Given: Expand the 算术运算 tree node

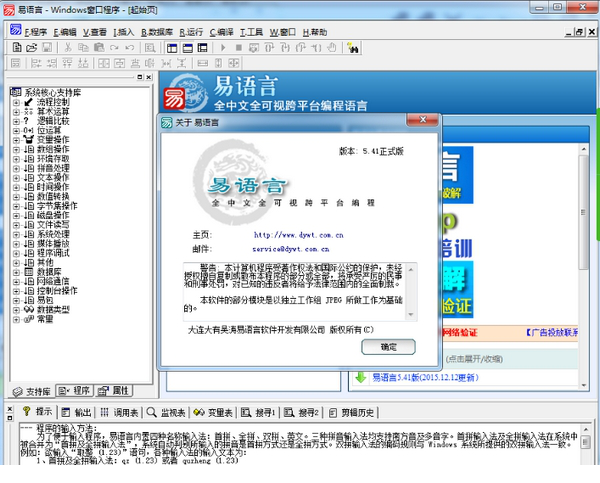Looking at the screenshot, I should (x=16, y=112).
